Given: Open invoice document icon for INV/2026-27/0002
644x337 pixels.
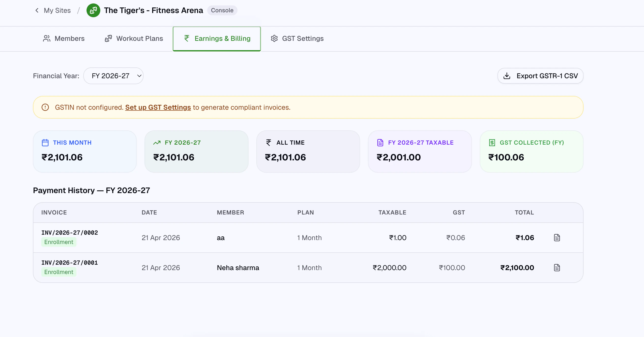Looking at the screenshot, I should [557, 237].
